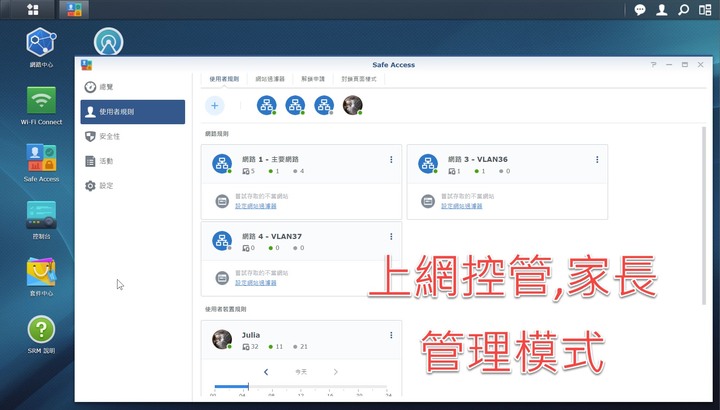
Task: Switch to 網站過濾器 tab
Action: coord(270,79)
